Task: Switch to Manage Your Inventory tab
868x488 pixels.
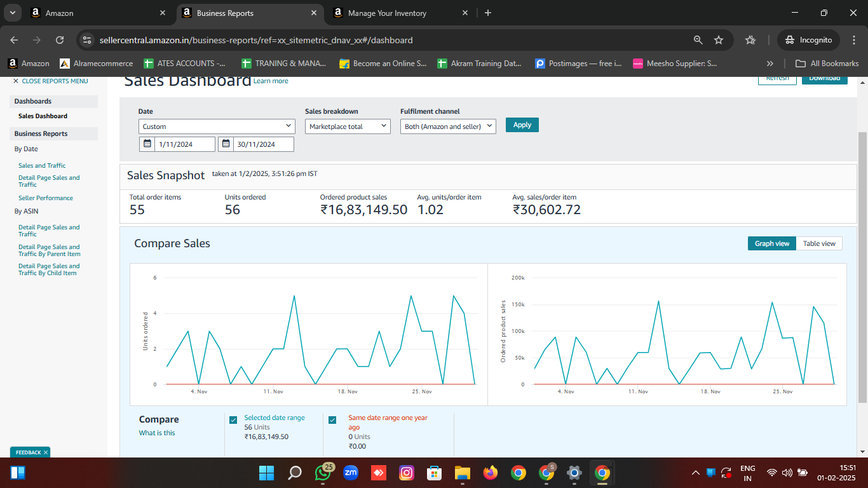Action: (x=387, y=13)
